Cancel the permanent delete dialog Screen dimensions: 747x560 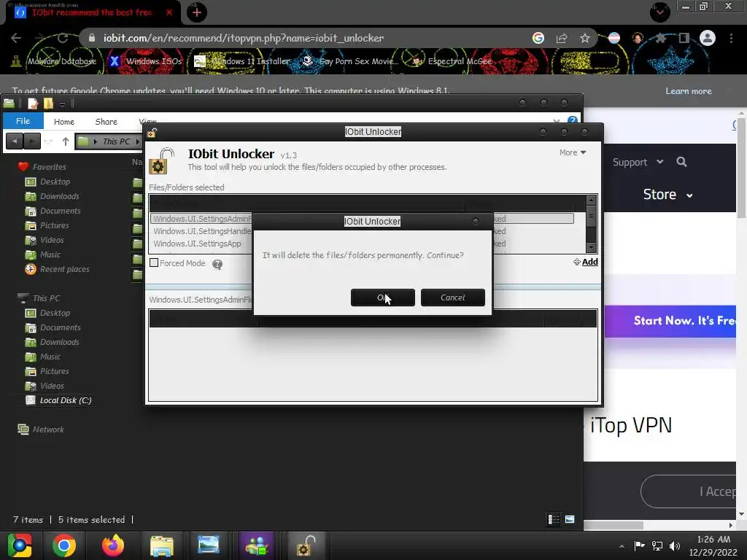pos(452,297)
